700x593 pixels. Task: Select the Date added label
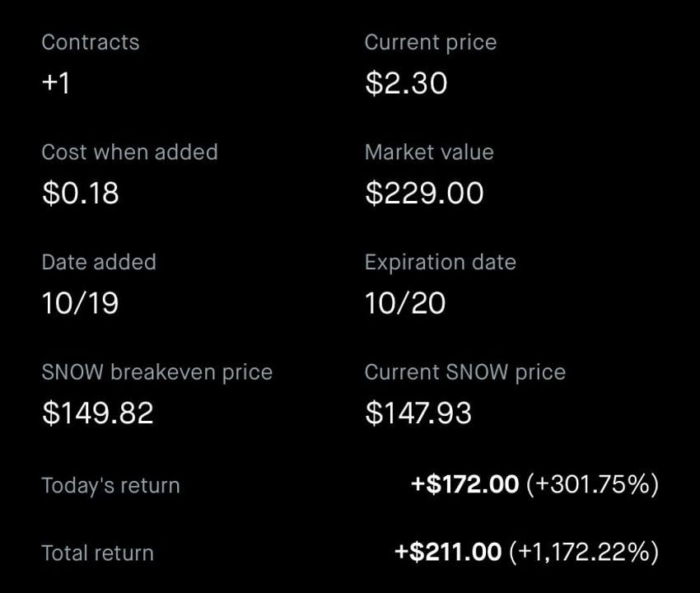[99, 262]
